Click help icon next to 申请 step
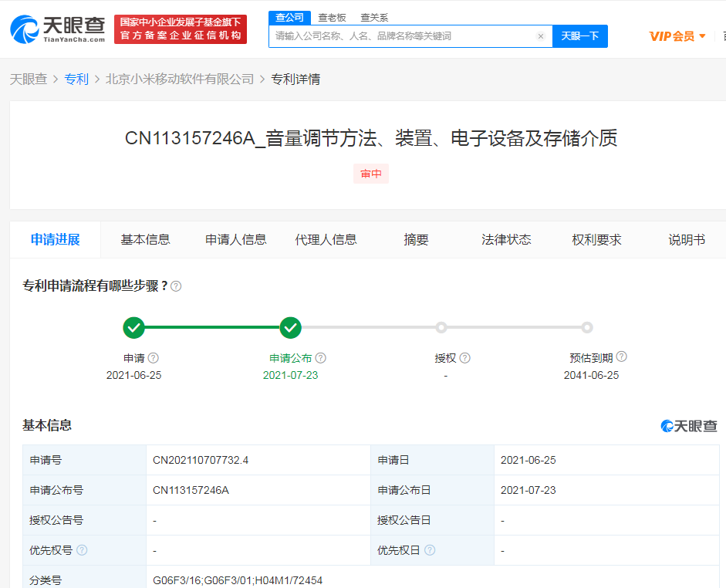 coord(154,357)
